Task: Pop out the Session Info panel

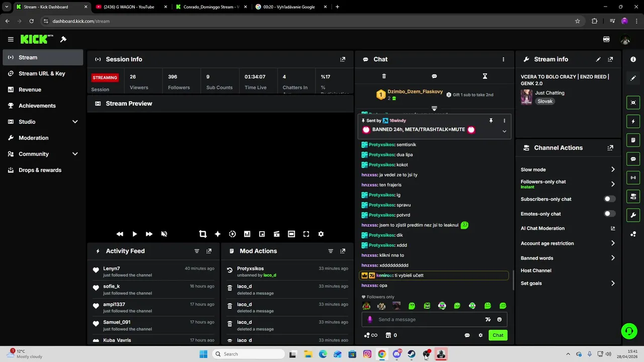Action: pyautogui.click(x=343, y=59)
